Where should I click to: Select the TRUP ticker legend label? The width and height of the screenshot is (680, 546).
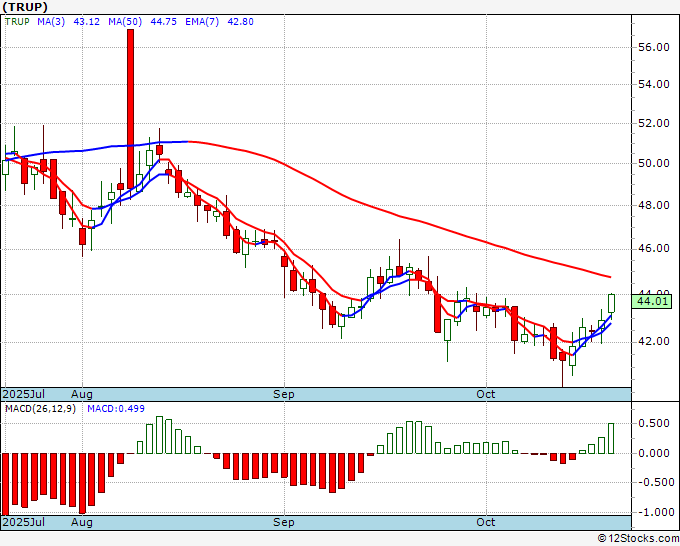pyautogui.click(x=17, y=22)
